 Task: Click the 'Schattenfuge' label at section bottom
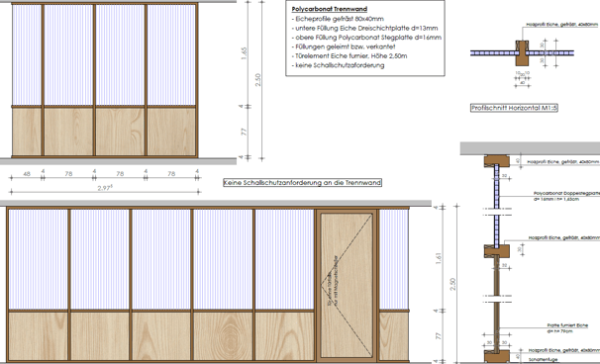[x=543, y=360]
